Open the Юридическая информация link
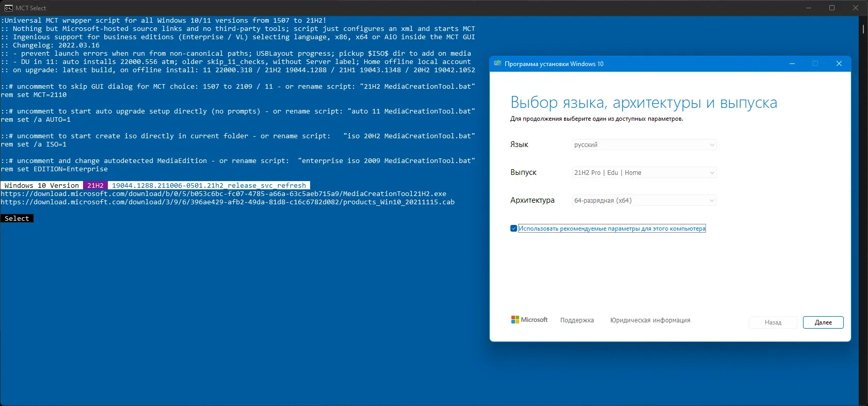Viewport: 868px width, 406px height. pyautogui.click(x=650, y=320)
